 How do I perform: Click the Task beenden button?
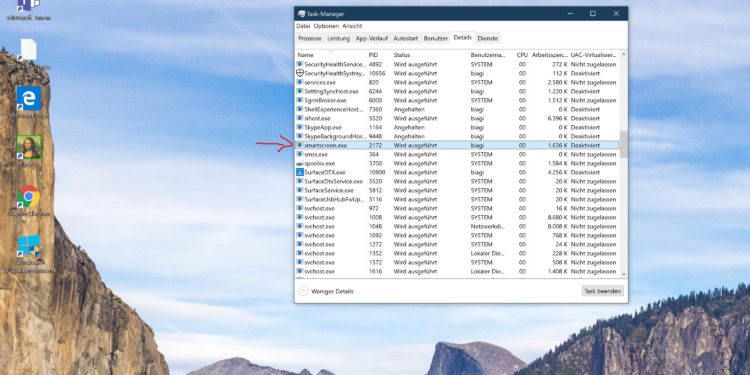603,291
